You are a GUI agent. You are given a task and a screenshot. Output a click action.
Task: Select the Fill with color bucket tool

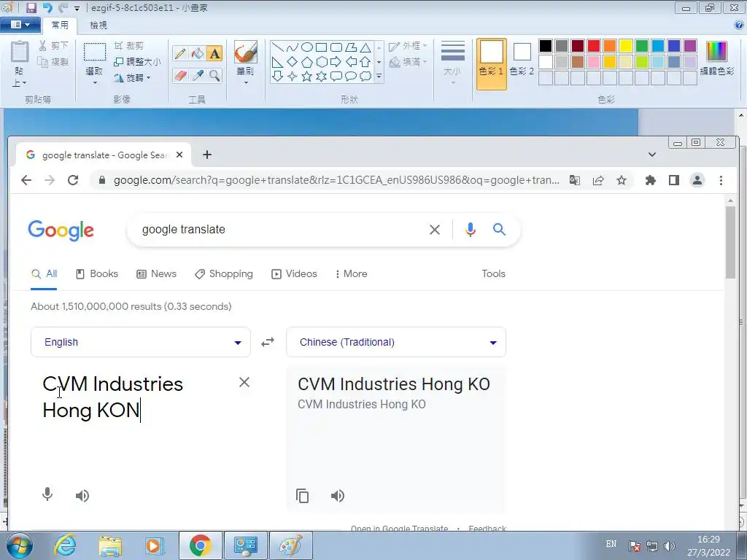(197, 53)
